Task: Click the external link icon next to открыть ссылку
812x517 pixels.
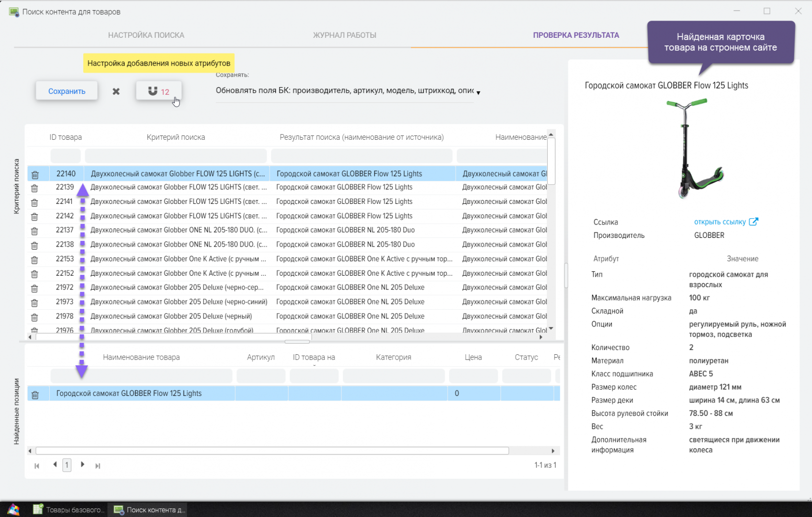Action: tap(753, 222)
